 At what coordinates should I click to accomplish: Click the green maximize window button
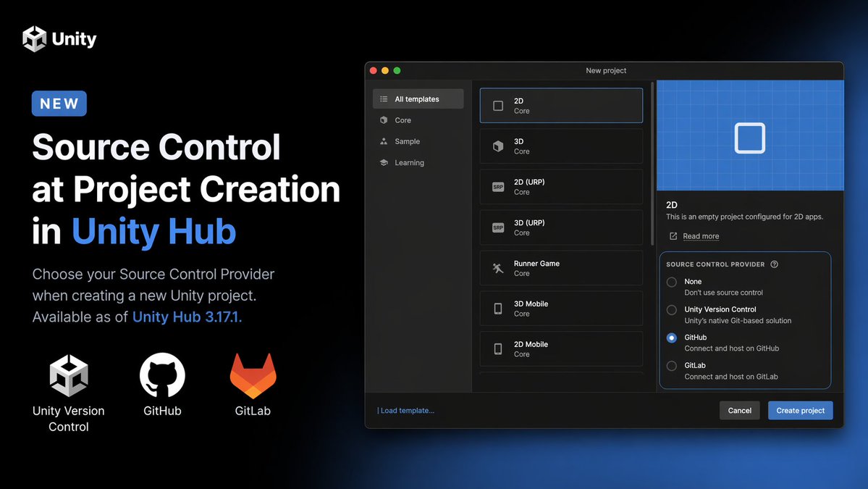(x=397, y=70)
